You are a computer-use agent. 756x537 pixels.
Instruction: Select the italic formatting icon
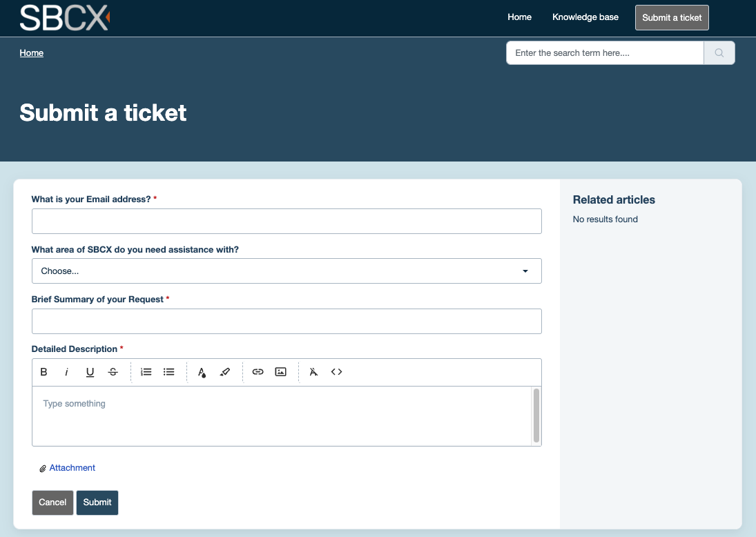66,371
